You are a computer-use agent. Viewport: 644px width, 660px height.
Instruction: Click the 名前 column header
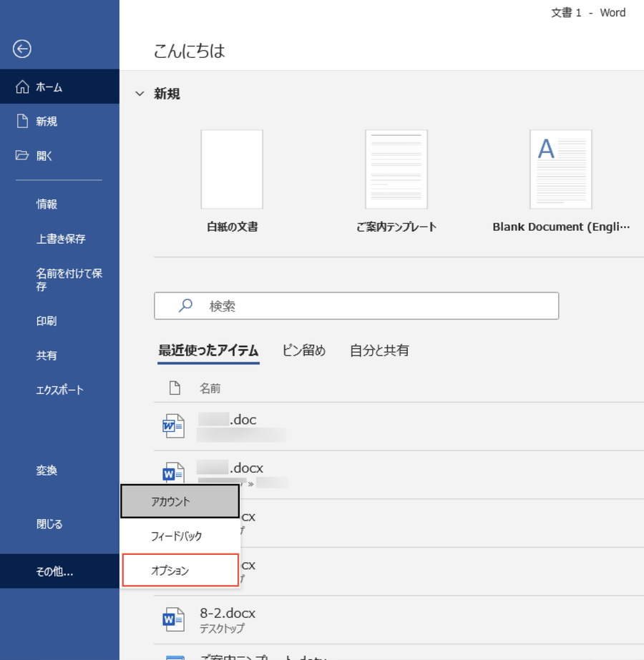210,388
